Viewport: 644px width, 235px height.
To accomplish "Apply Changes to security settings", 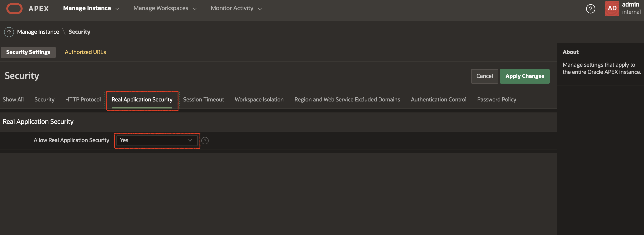I will click(x=525, y=76).
